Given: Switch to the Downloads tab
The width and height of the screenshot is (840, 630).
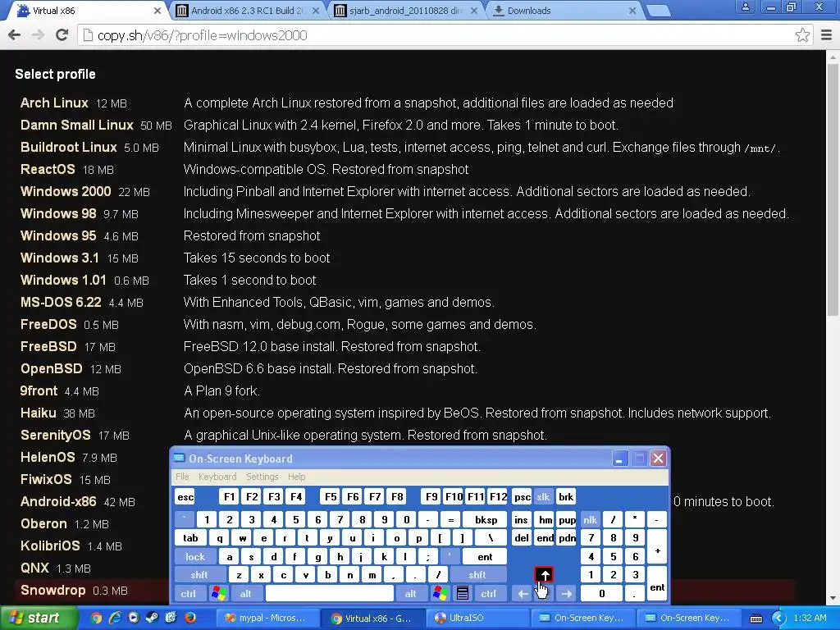Looking at the screenshot, I should coord(563,11).
